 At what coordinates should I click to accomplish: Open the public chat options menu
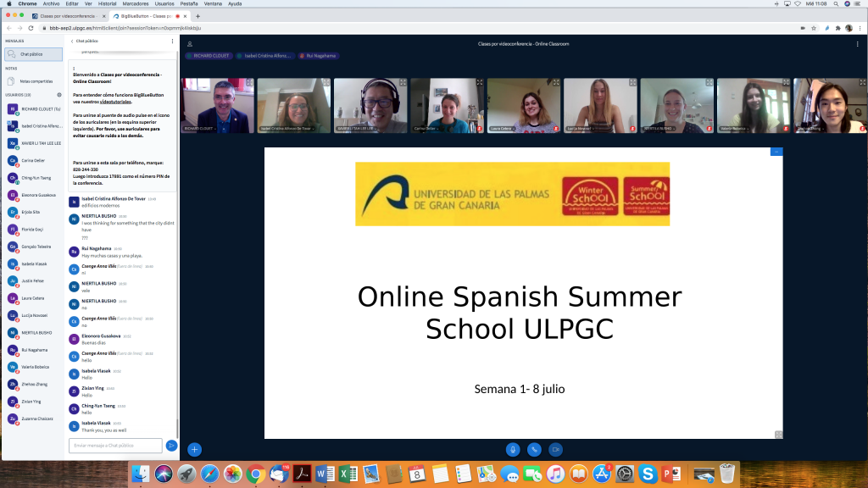pos(172,41)
